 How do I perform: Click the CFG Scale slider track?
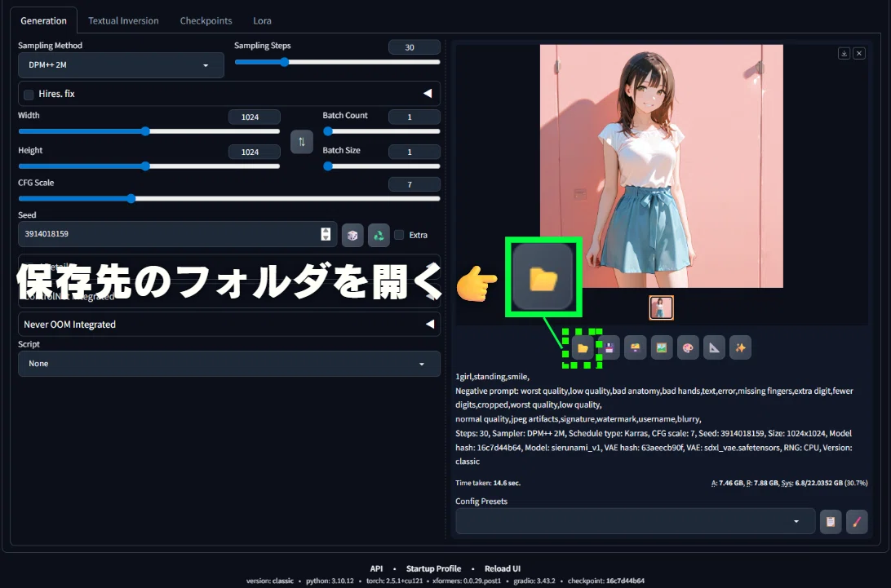coord(229,199)
